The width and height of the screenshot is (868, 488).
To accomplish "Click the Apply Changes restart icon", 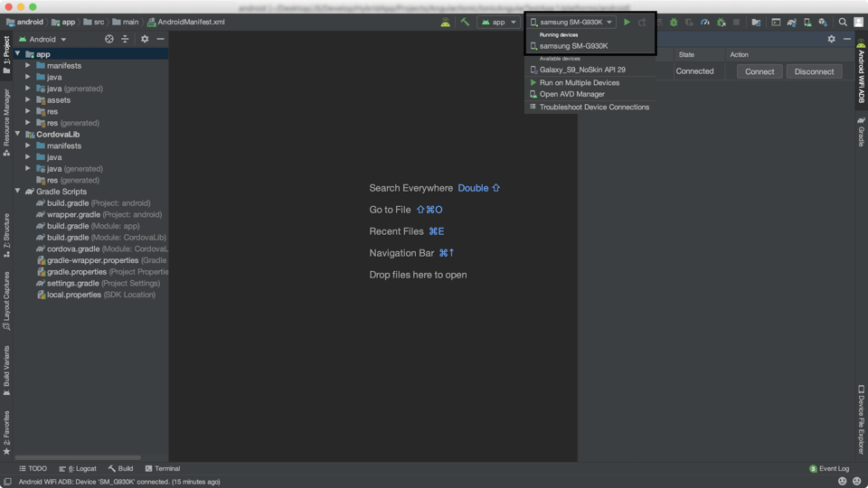I will coord(642,22).
